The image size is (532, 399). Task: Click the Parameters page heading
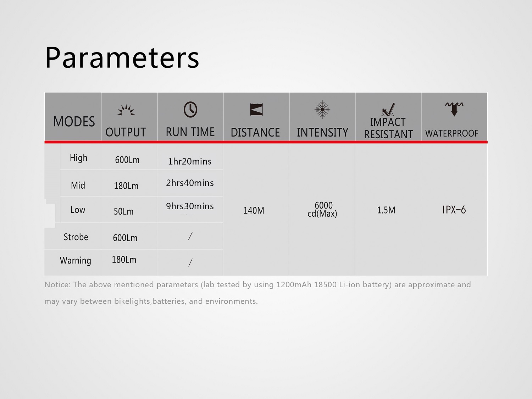click(x=122, y=58)
